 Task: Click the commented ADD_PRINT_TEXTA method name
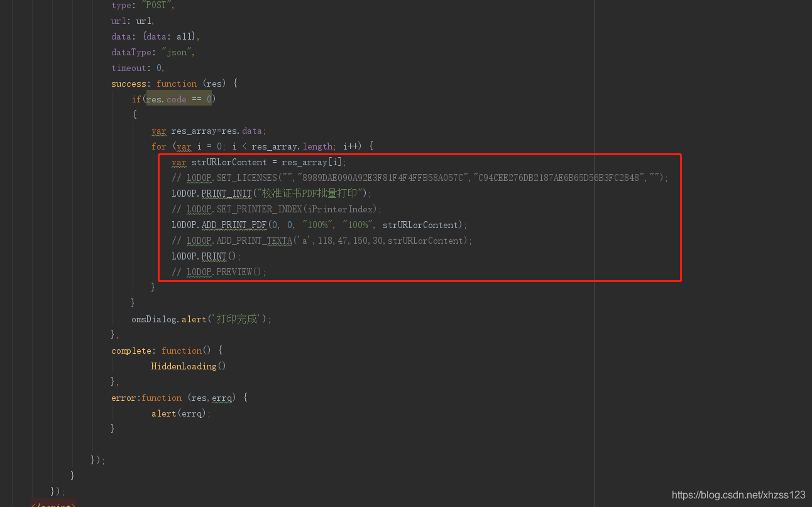point(254,241)
